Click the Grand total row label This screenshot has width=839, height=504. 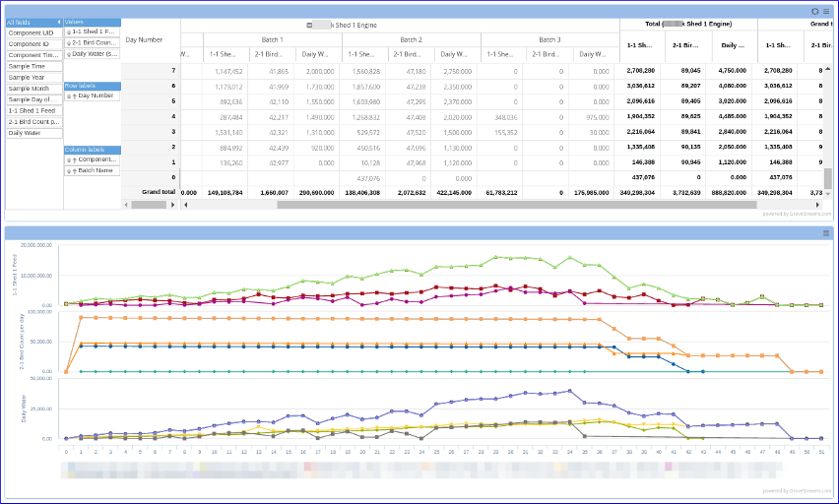(158, 192)
